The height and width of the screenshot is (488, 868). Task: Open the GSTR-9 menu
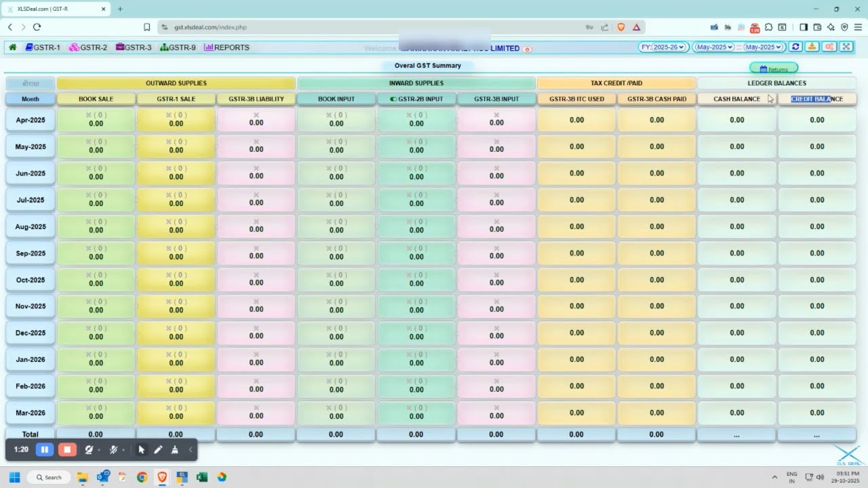(178, 47)
